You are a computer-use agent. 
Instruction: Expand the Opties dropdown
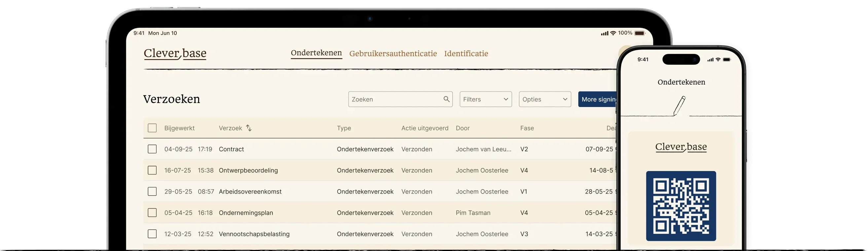(x=545, y=99)
